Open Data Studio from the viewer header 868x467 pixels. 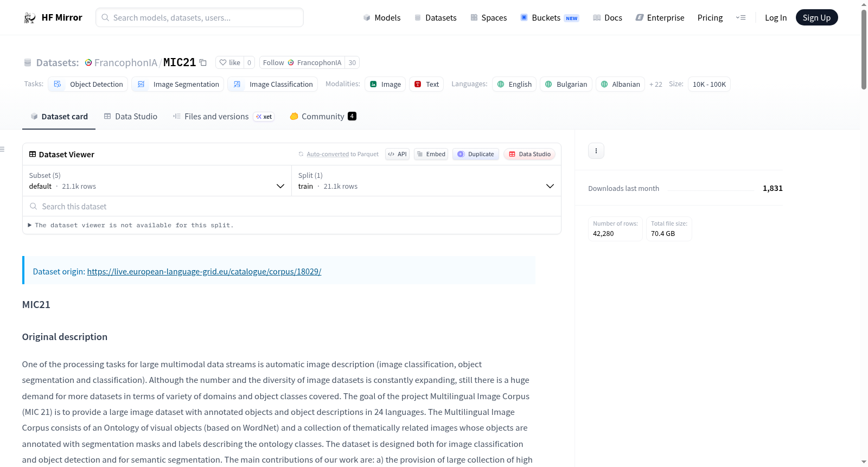pos(529,154)
